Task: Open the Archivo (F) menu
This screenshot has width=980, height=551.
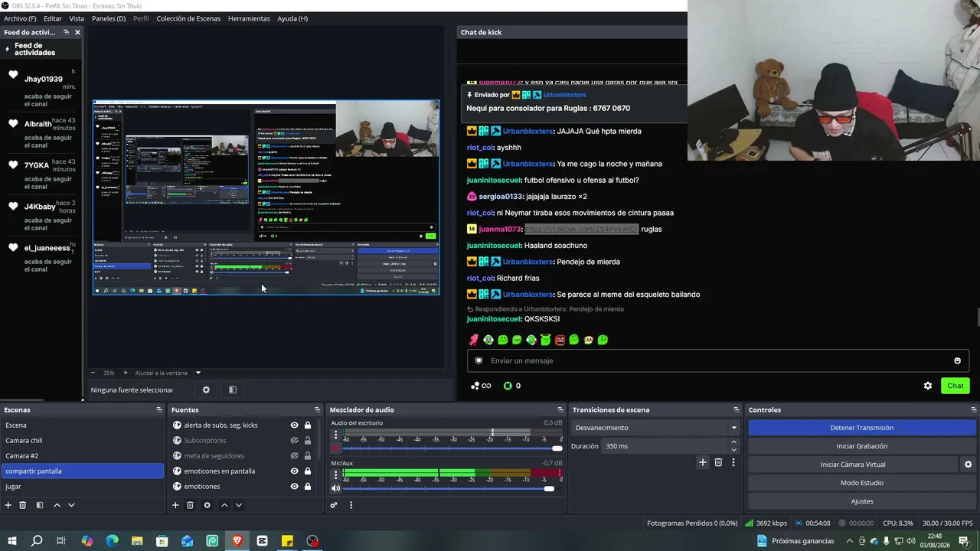Action: pos(20,18)
